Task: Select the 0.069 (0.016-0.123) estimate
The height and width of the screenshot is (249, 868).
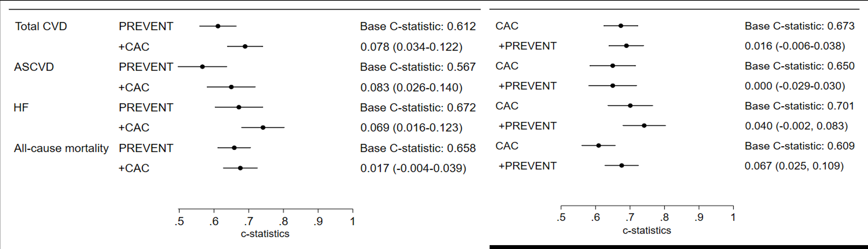Action: pos(411,128)
